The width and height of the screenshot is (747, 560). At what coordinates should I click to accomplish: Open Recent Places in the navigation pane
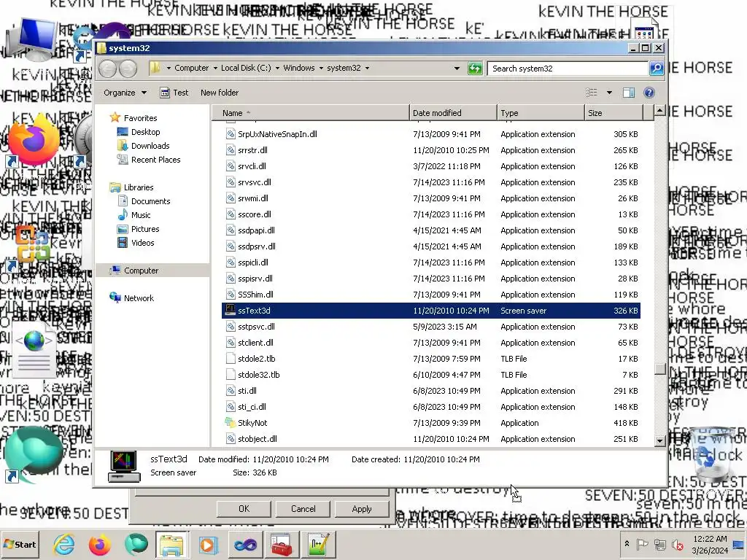pyautogui.click(x=156, y=160)
